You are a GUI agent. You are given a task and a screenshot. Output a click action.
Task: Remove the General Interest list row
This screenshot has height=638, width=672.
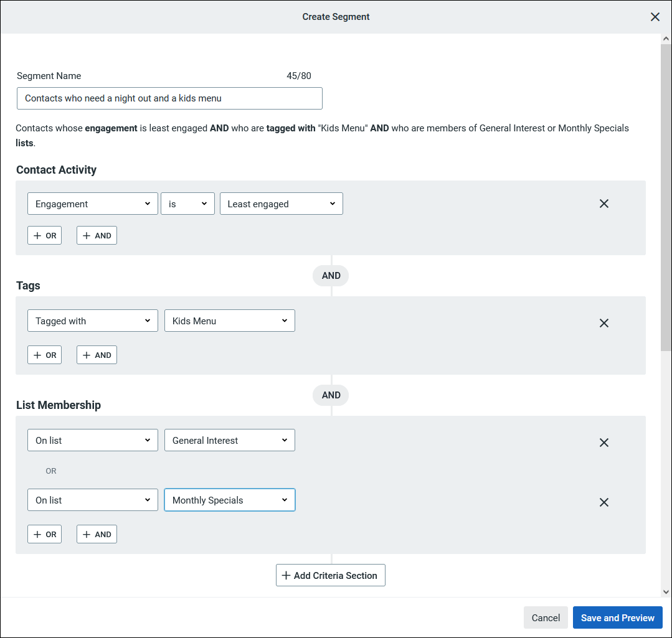604,443
